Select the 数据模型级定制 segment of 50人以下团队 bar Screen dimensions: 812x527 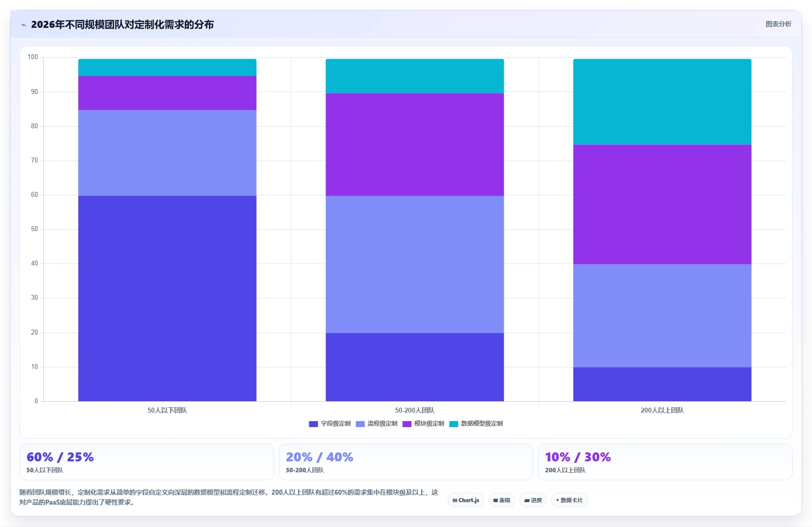pyautogui.click(x=167, y=68)
